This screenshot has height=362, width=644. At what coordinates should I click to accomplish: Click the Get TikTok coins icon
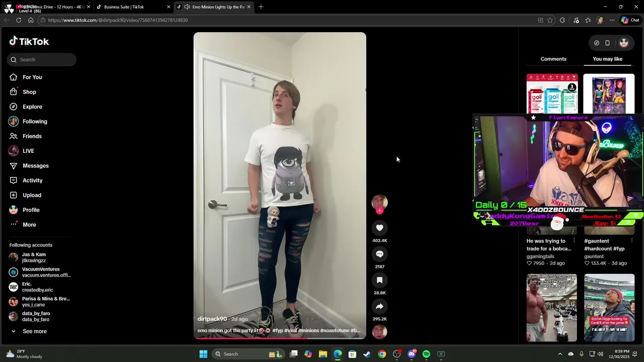[597, 43]
